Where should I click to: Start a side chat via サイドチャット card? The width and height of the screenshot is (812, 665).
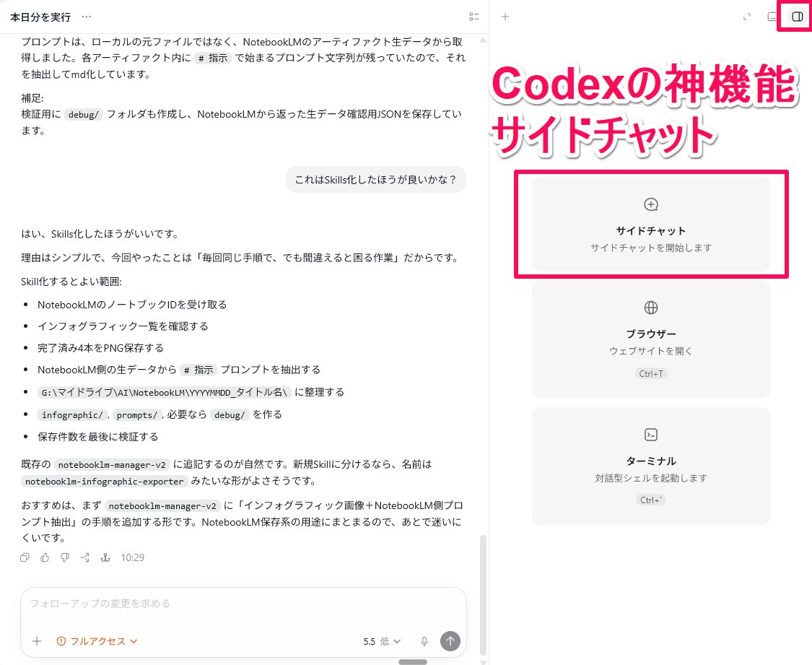click(651, 225)
